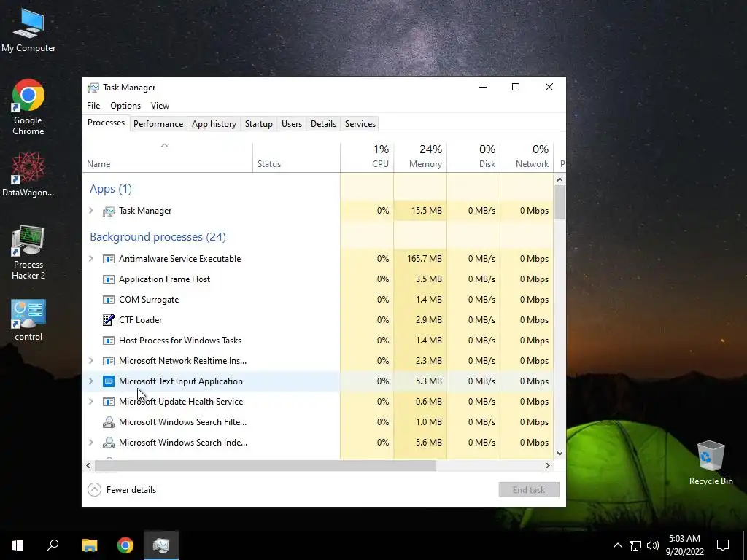Expand Microsoft Network Realtime Inspection entry

(x=91, y=360)
